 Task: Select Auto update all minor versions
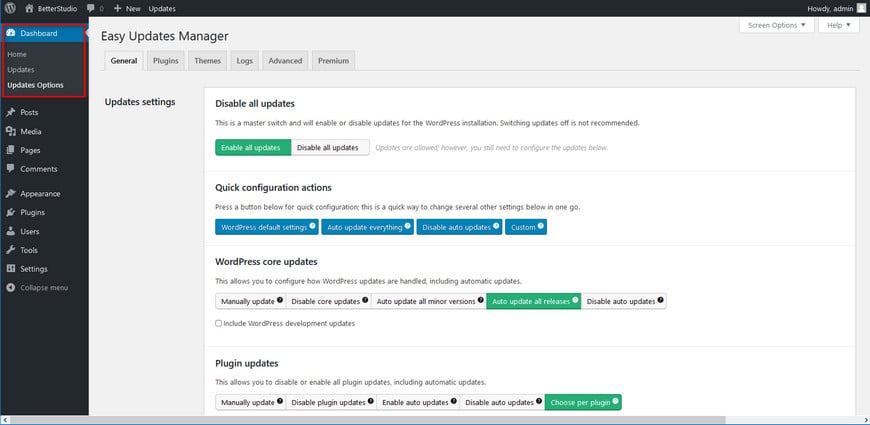coord(429,301)
